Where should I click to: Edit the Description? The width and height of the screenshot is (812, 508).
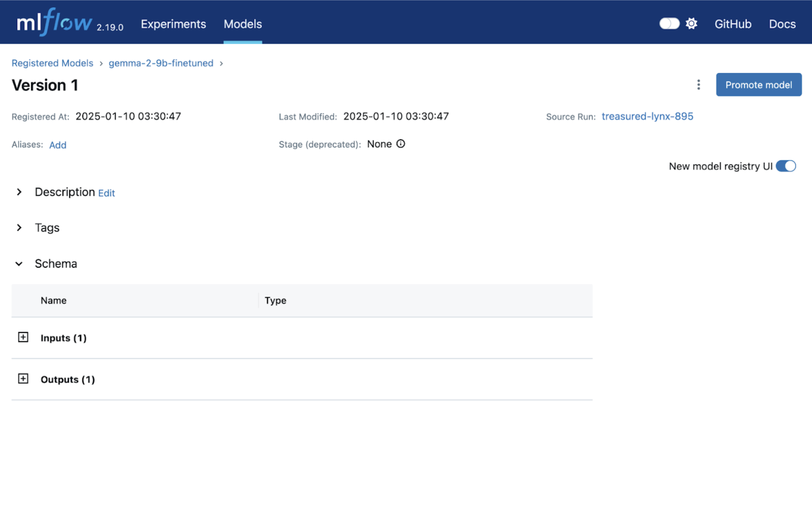[x=106, y=193]
